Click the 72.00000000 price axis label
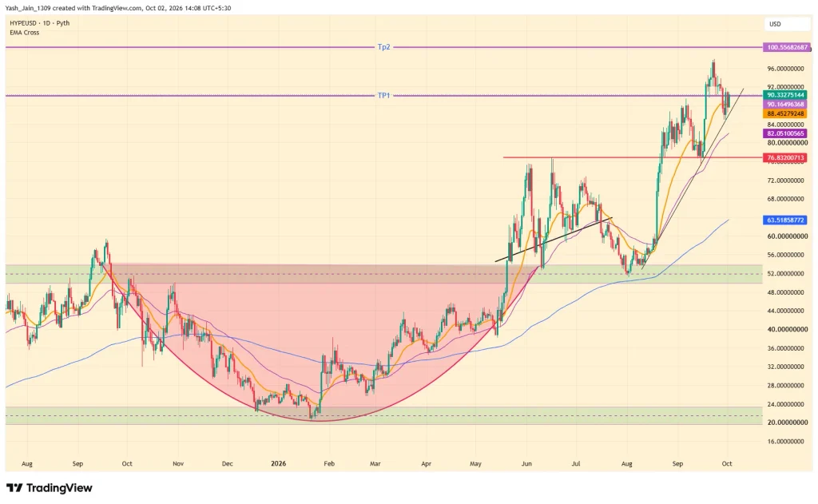Screen dimensions: 818x504 785,181
